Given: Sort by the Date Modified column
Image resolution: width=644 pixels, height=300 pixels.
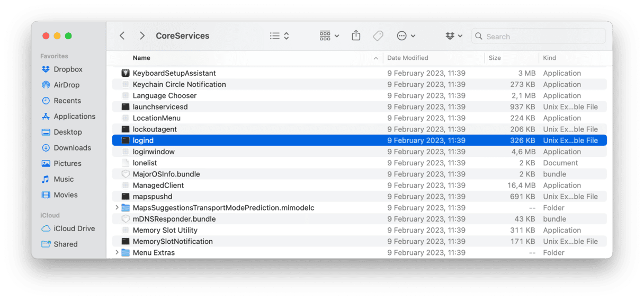Looking at the screenshot, I should tap(408, 58).
